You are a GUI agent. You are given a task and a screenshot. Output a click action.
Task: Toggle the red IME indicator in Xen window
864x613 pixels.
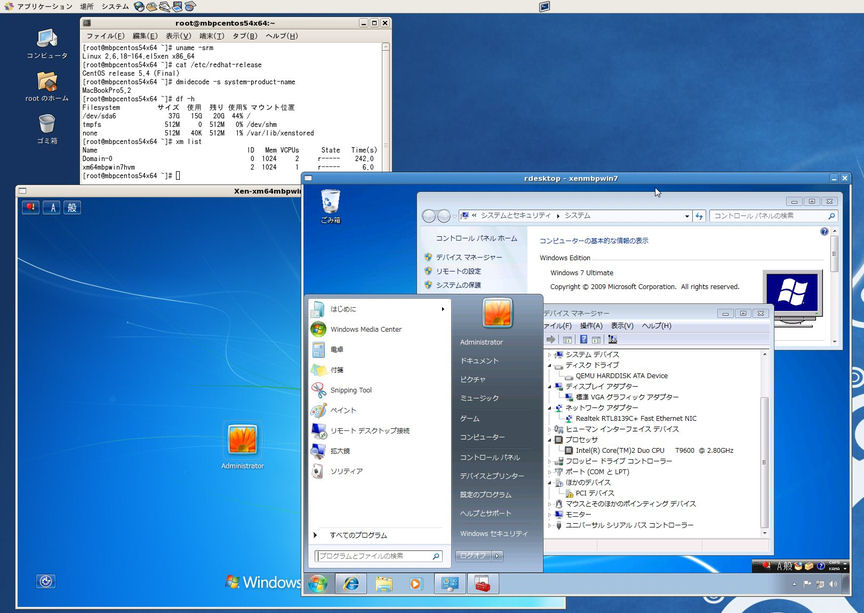tap(31, 207)
